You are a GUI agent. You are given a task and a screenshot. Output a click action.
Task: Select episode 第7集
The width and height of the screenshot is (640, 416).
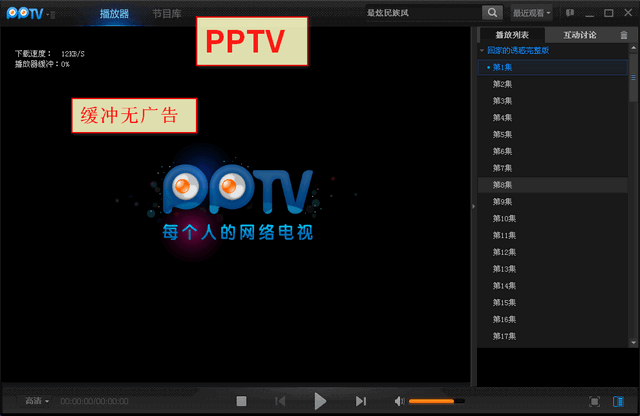(x=553, y=168)
